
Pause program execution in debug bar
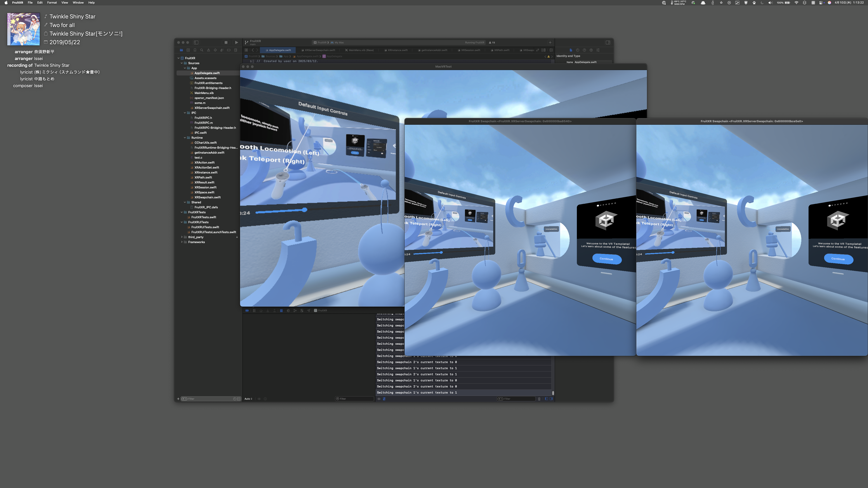(254, 310)
